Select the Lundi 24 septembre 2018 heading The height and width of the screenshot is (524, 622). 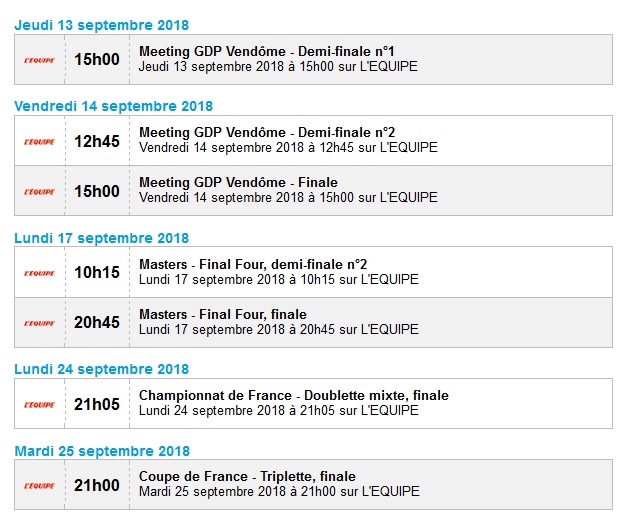pos(102,369)
